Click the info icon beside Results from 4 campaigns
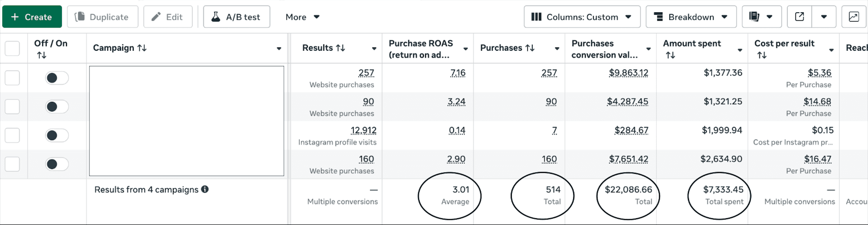Image resolution: width=868 pixels, height=225 pixels. 205,189
